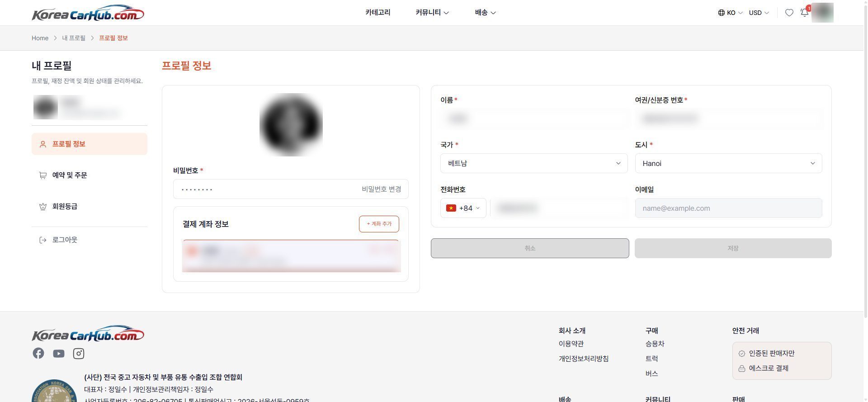Screen dimensions: 868x402
Task: Open 예약 및 주문 in the sidebar
Action: point(90,175)
